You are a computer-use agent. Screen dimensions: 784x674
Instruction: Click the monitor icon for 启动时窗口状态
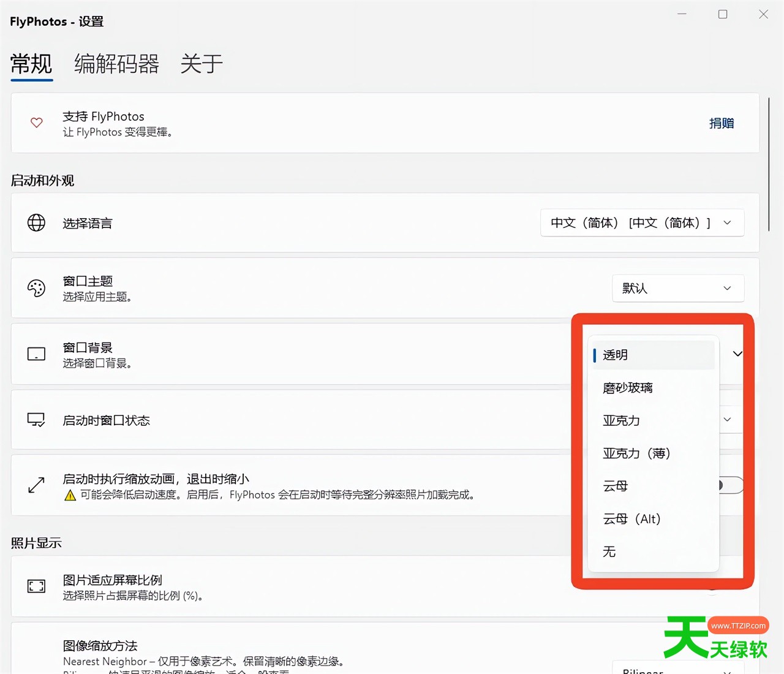(x=36, y=420)
